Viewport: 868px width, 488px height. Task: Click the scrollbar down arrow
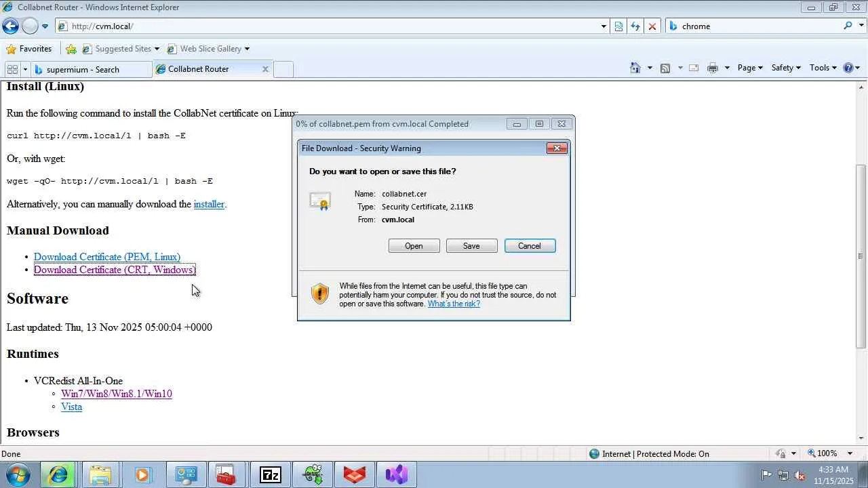pyautogui.click(x=861, y=439)
